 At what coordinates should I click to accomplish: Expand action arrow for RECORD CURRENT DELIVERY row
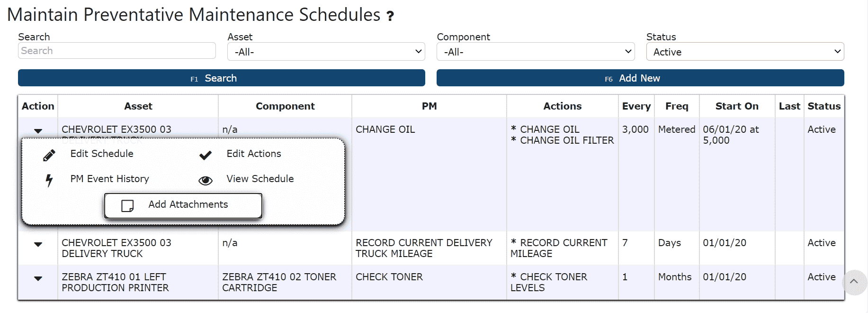point(38,244)
